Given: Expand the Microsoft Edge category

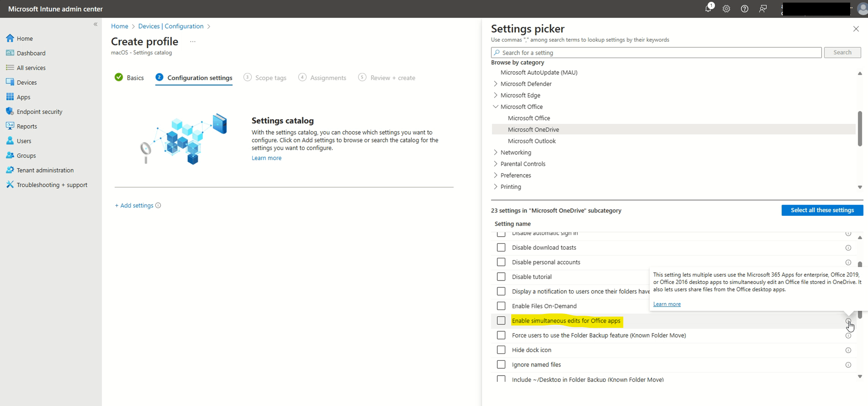Looking at the screenshot, I should 496,95.
